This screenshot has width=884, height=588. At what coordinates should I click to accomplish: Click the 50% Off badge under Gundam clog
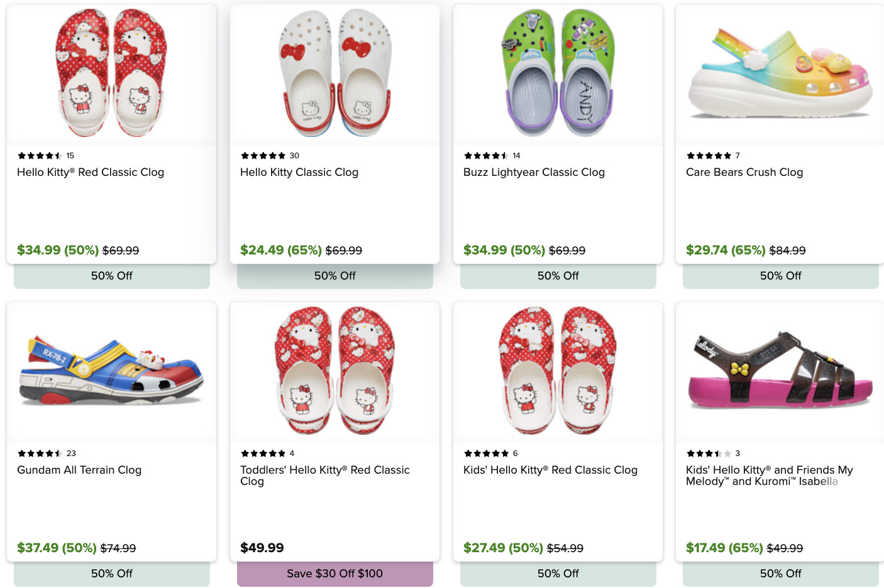(x=111, y=574)
